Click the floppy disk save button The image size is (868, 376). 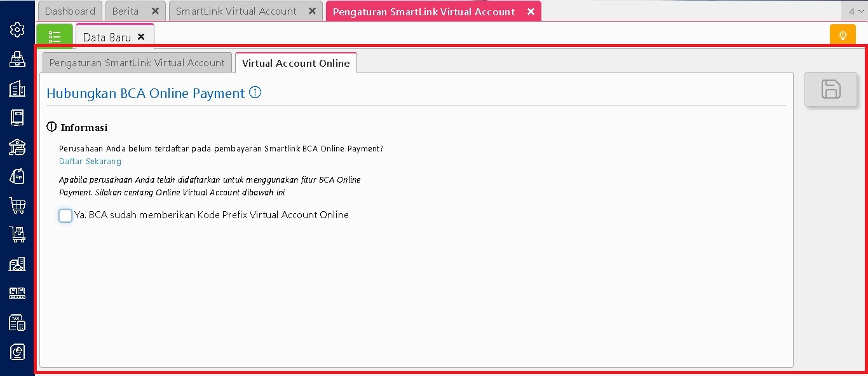pos(831,89)
